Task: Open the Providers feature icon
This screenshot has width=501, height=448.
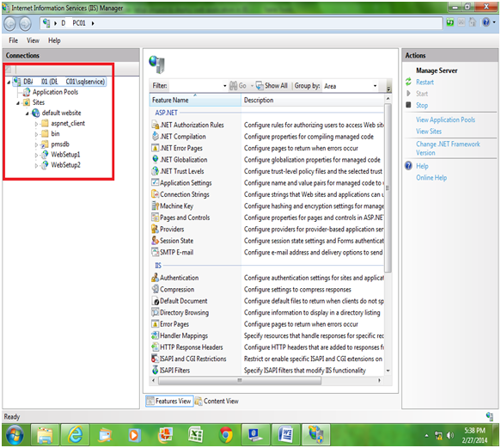Action: tap(156, 229)
